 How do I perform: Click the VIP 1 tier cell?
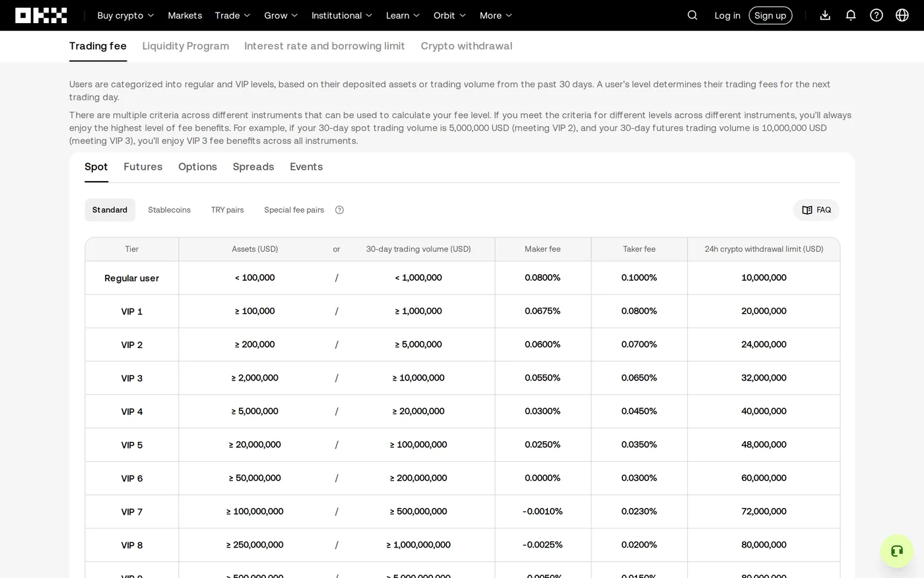pos(132,311)
